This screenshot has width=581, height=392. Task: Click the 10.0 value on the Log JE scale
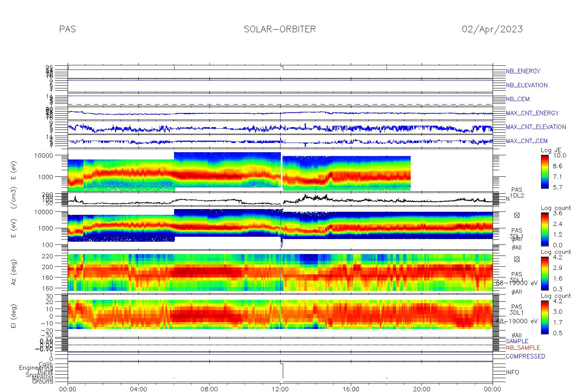point(559,156)
